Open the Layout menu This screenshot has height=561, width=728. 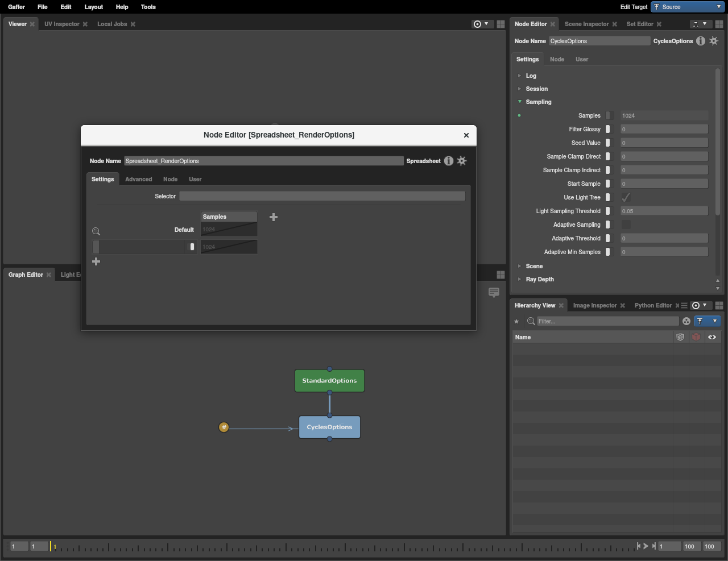[x=93, y=7]
